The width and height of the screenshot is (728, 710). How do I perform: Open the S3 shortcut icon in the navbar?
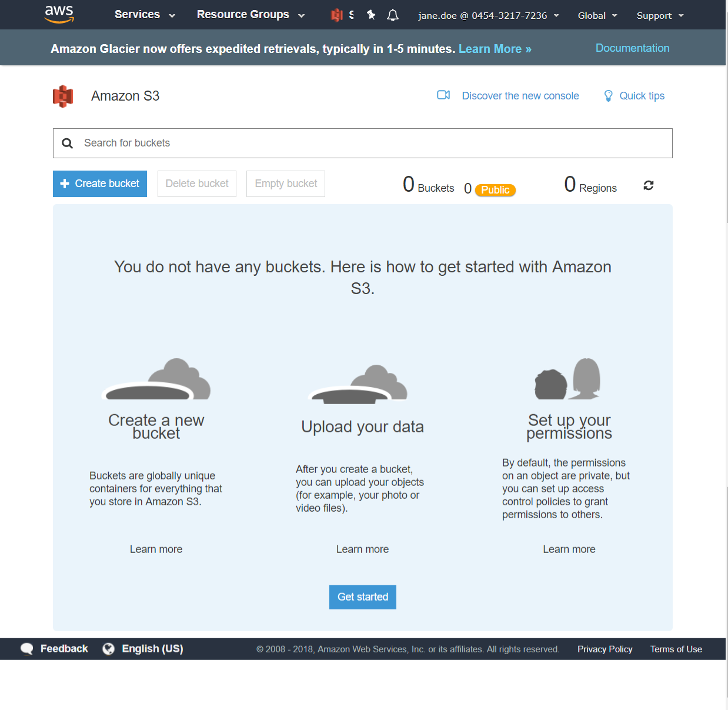click(337, 15)
